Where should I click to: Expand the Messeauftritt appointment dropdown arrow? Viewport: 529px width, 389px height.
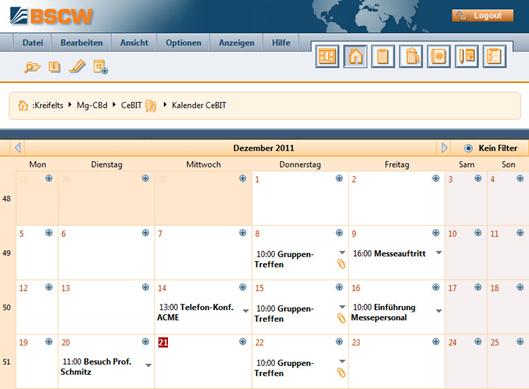(439, 252)
